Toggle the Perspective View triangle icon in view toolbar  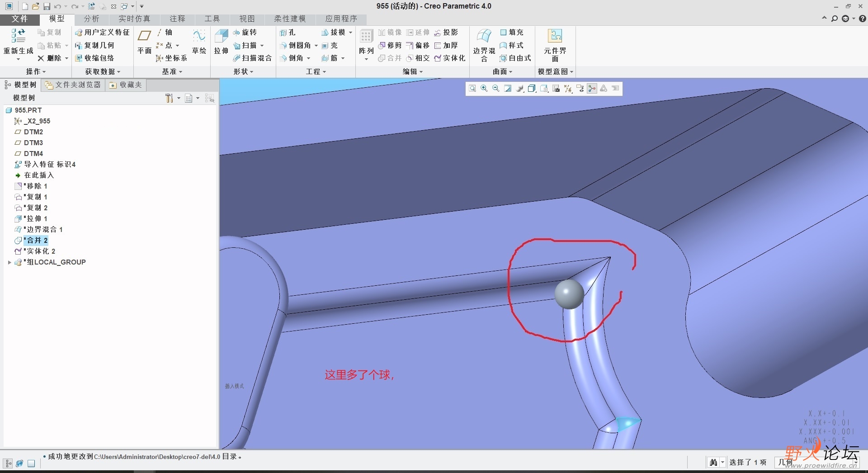tap(604, 89)
